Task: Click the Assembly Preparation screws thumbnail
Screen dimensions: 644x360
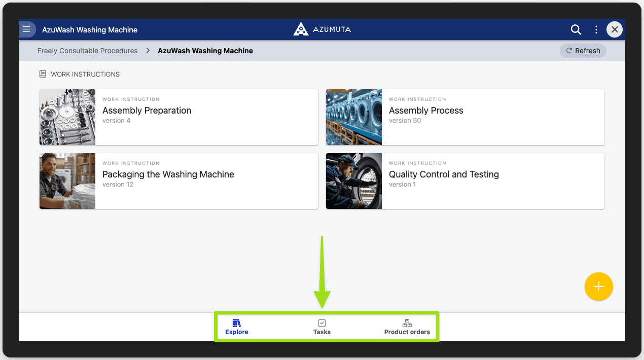Action: (67, 117)
